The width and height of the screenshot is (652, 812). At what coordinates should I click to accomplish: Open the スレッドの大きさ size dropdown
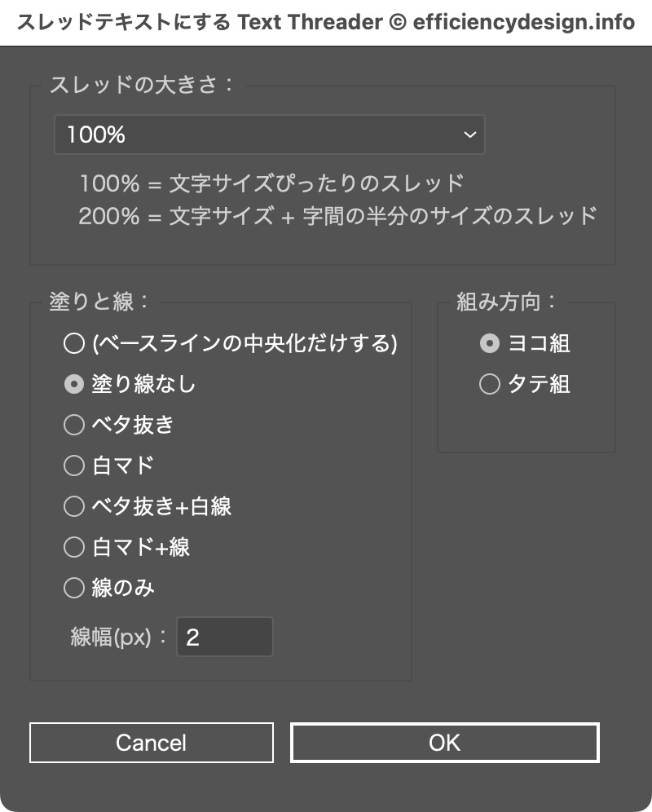(x=269, y=135)
